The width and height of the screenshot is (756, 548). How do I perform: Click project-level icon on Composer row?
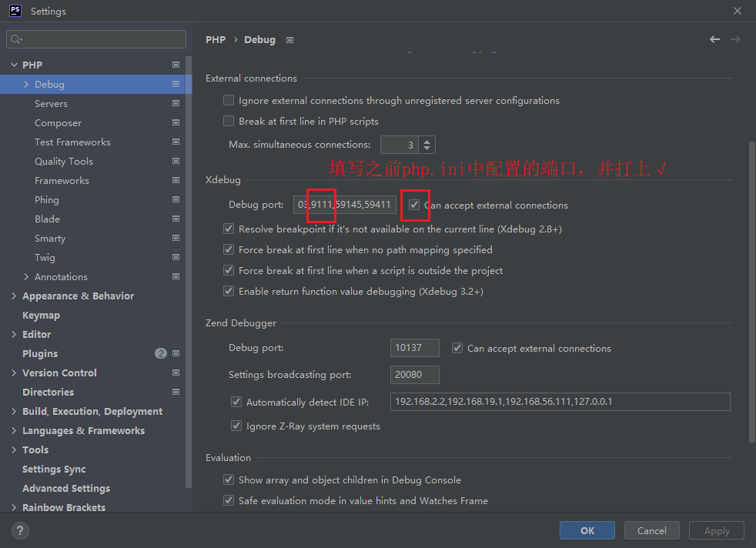176,123
